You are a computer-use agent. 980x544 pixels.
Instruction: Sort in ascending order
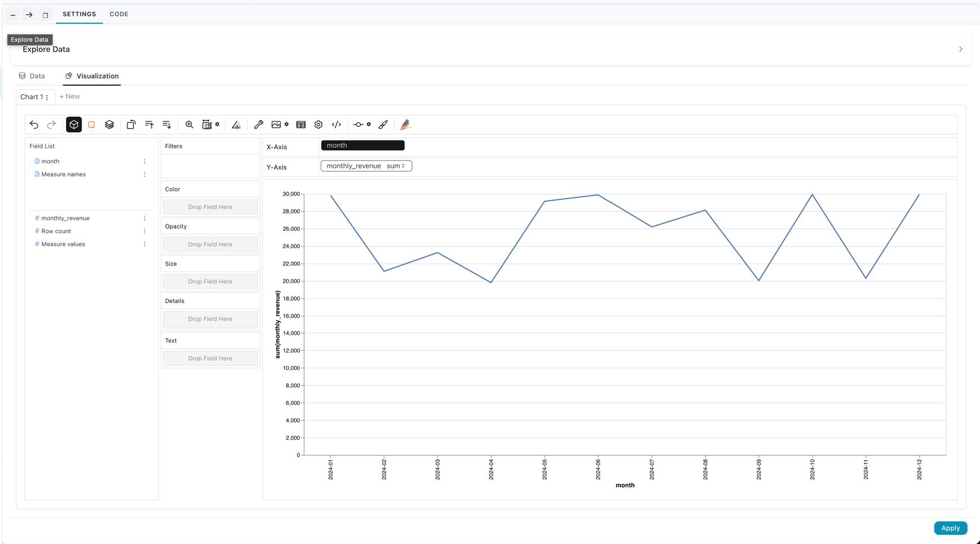coord(149,124)
